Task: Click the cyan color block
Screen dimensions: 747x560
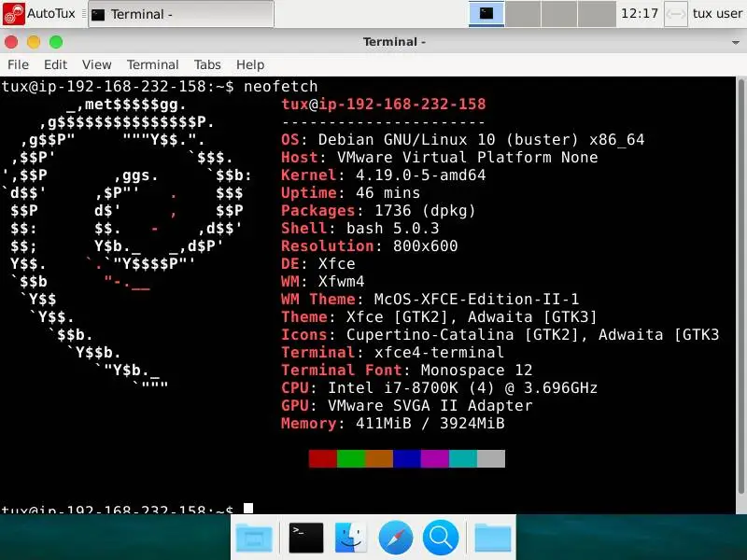Action: (x=462, y=458)
